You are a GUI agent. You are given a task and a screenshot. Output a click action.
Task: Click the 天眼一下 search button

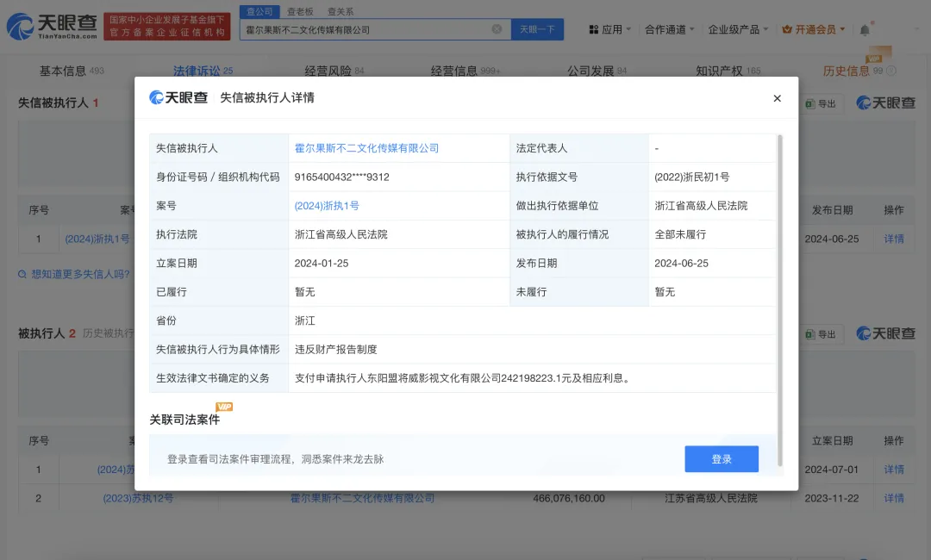(537, 29)
